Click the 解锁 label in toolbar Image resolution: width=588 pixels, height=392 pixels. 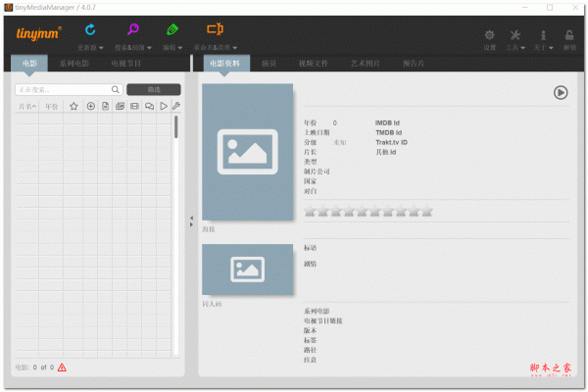pos(569,48)
